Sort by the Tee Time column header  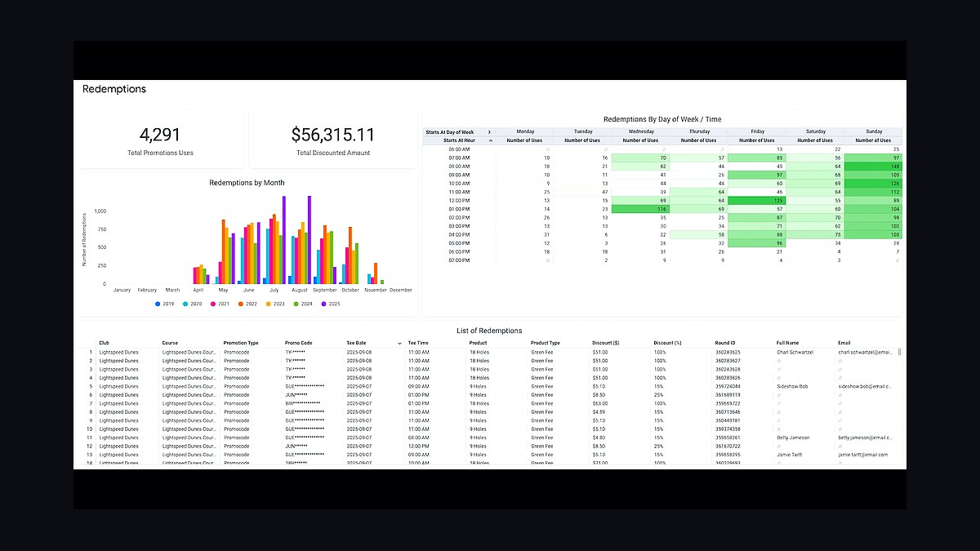click(418, 343)
